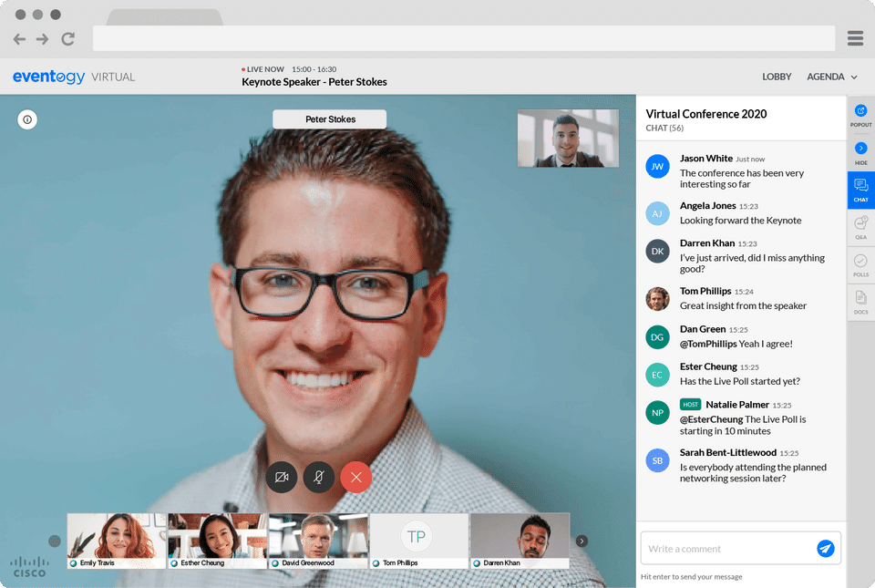Click the eventogy Virtual logo
875x588 pixels.
74,77
